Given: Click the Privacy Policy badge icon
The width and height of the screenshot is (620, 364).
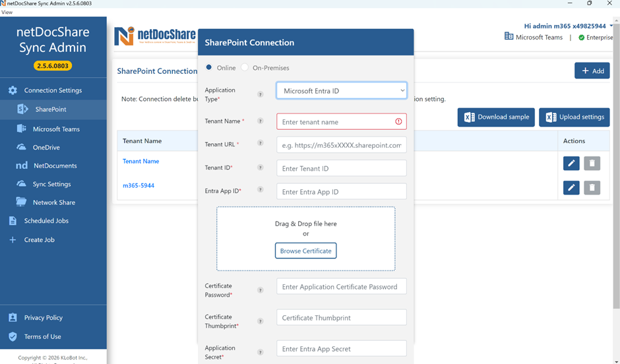Looking at the screenshot, I should pos(13,317).
